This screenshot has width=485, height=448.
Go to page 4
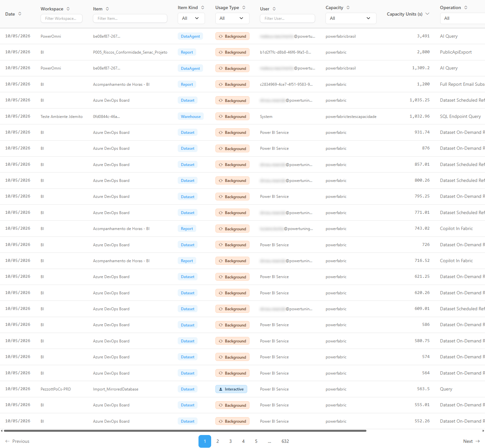[x=243, y=441]
